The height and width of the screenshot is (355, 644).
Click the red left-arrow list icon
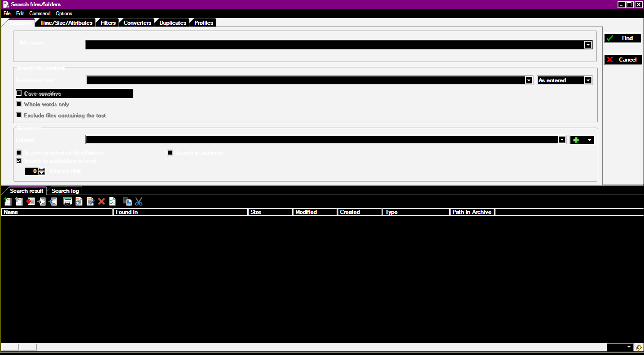(31, 202)
